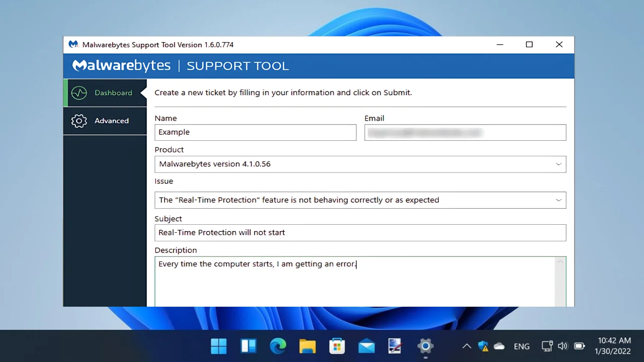Click the Name input field
644x362 pixels.
coord(256,132)
